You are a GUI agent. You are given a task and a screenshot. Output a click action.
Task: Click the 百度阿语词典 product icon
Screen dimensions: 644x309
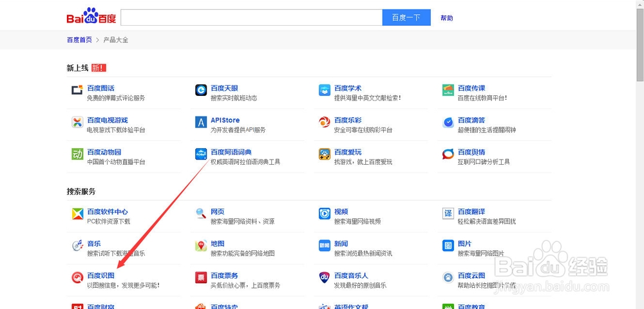click(x=201, y=154)
